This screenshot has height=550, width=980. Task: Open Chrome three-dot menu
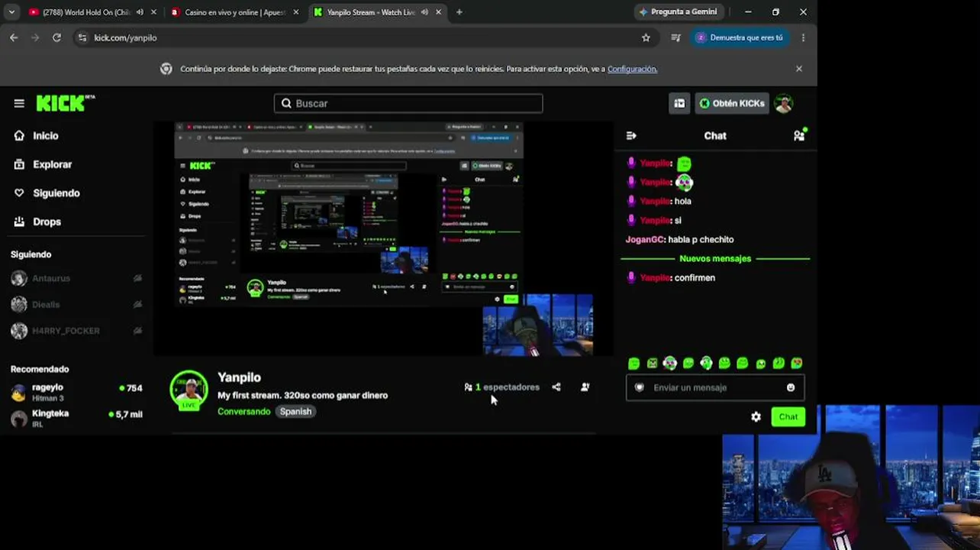coord(803,37)
